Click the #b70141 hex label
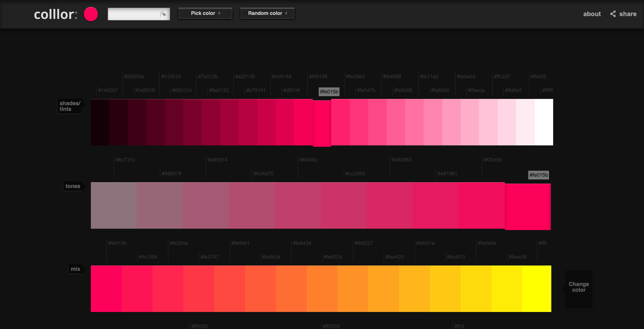This screenshot has width=644, height=329. [x=256, y=90]
